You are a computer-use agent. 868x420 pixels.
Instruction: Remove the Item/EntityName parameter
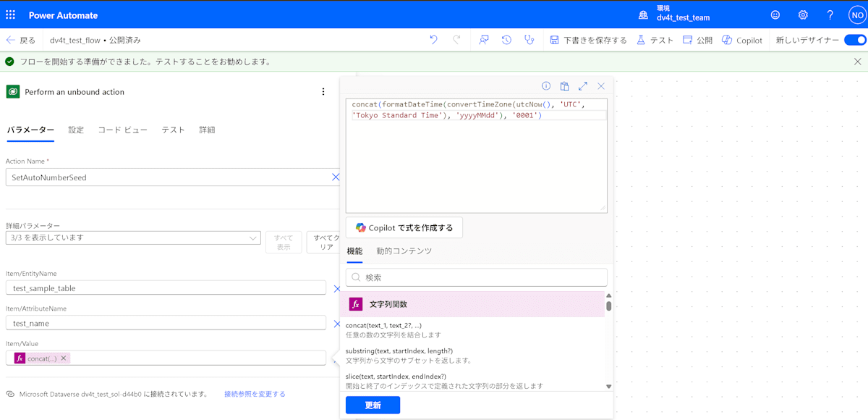tap(336, 288)
